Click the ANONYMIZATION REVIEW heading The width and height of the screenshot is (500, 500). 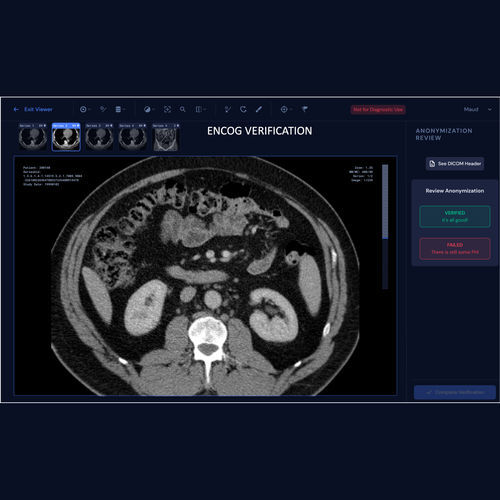[x=444, y=134]
